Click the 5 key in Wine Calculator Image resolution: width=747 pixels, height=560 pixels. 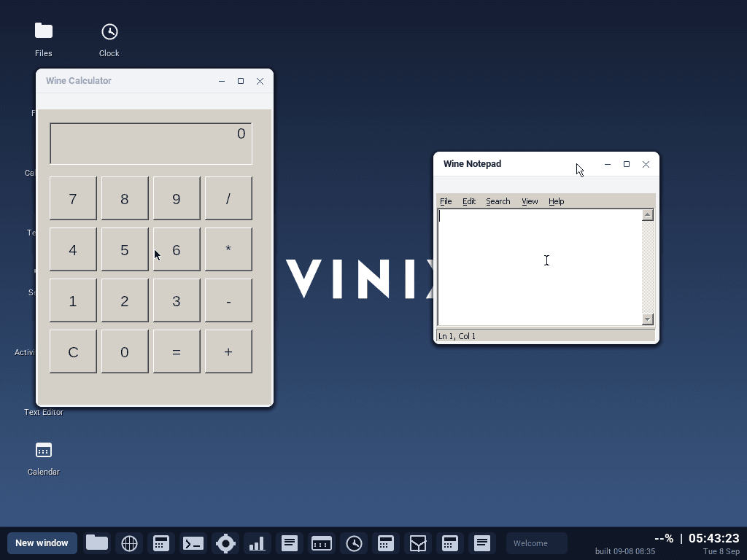click(x=125, y=249)
